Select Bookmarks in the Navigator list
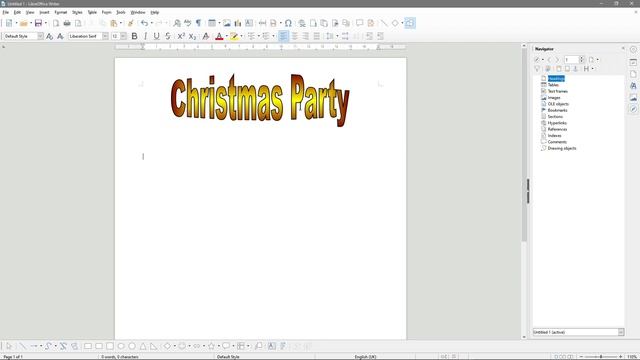 point(558,110)
